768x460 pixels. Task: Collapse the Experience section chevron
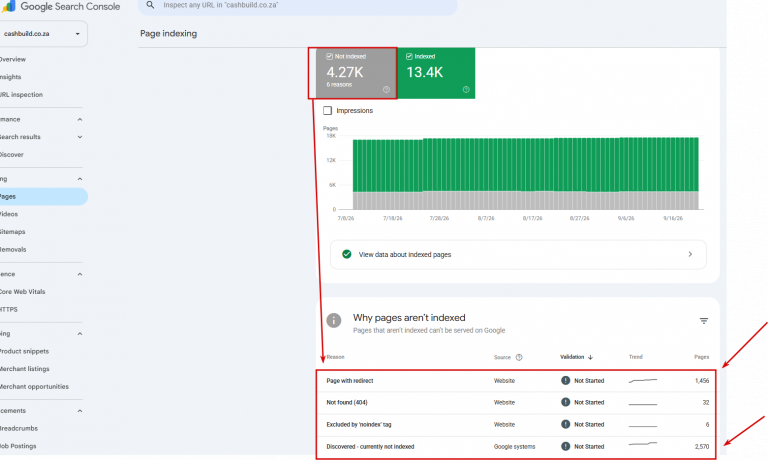[80, 274]
